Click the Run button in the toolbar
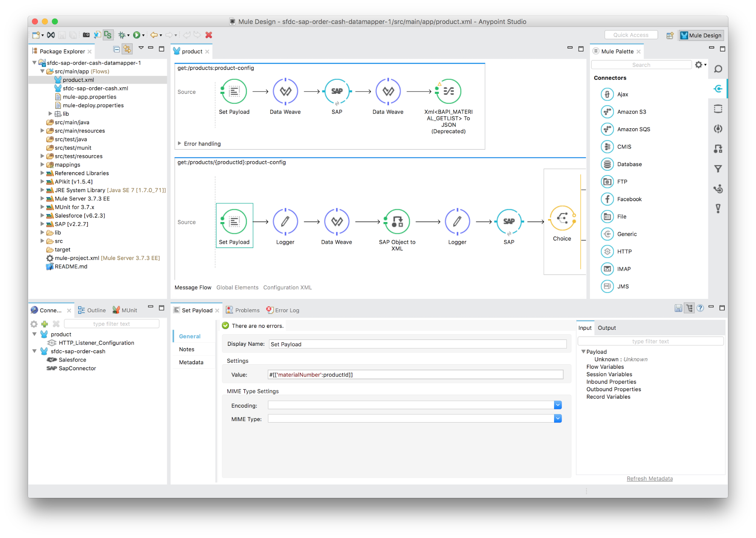The height and width of the screenshot is (538, 756). tap(137, 35)
